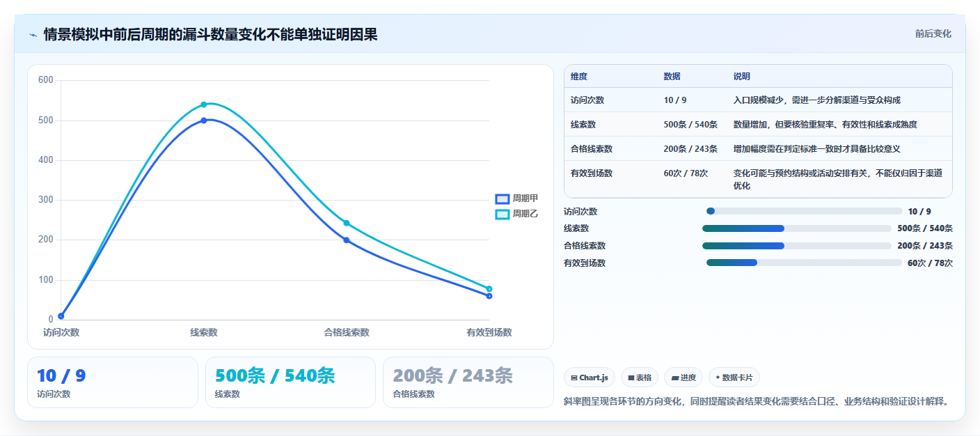Click table value 10 / 9
The image size is (980, 436).
point(675,100)
